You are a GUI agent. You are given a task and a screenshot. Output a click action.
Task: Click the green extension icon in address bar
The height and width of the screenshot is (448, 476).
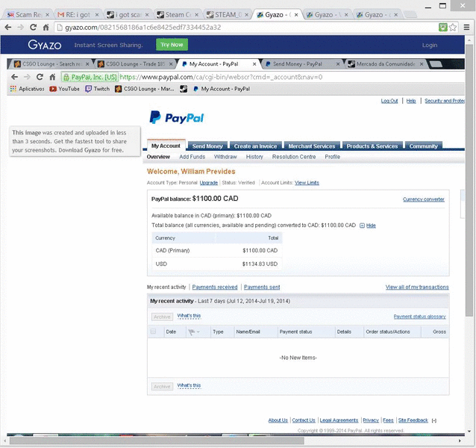(443, 28)
